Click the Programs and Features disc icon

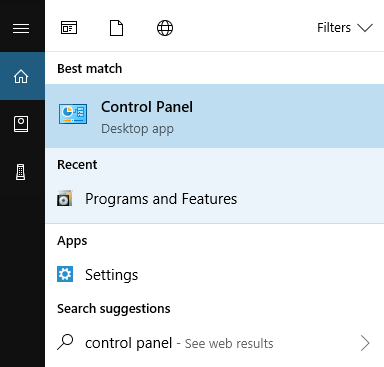coord(64,199)
